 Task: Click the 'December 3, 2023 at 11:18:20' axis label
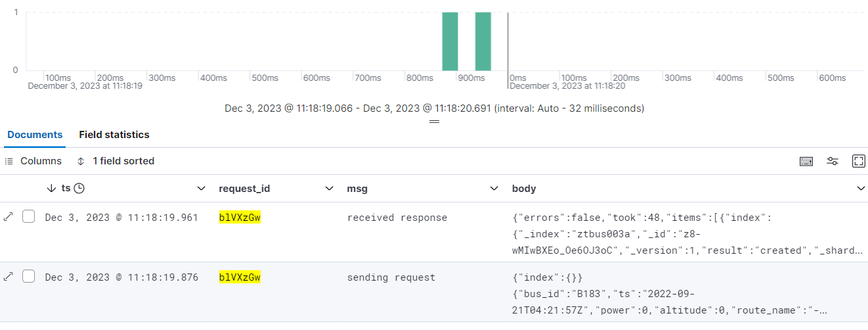pyautogui.click(x=567, y=86)
